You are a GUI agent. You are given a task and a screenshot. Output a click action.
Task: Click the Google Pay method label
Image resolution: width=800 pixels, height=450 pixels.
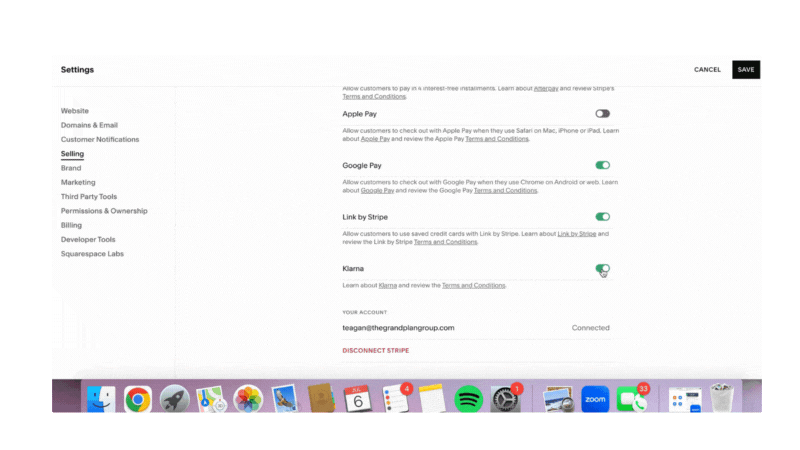[x=362, y=165]
